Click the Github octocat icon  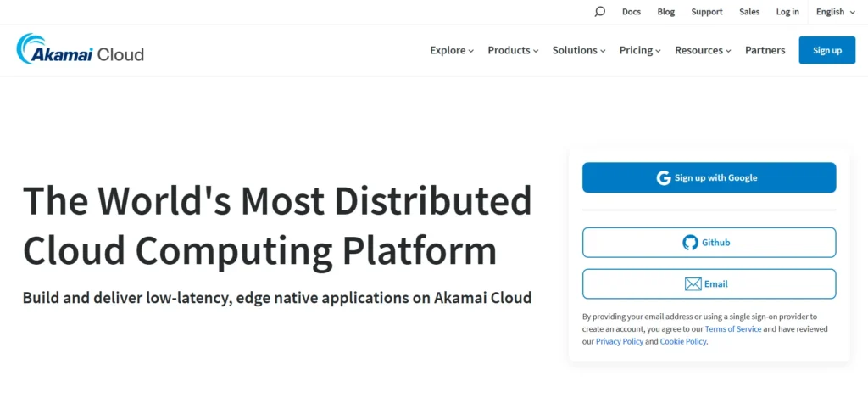pyautogui.click(x=690, y=242)
